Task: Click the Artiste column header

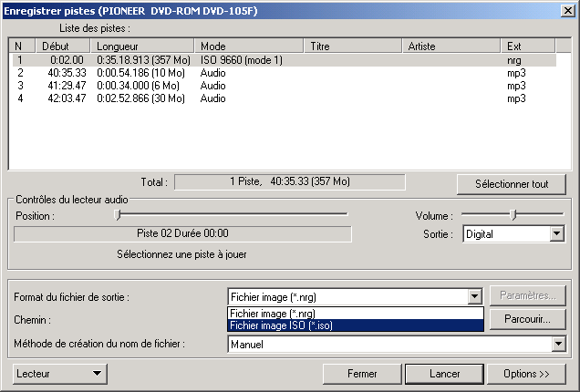Action: (x=452, y=46)
